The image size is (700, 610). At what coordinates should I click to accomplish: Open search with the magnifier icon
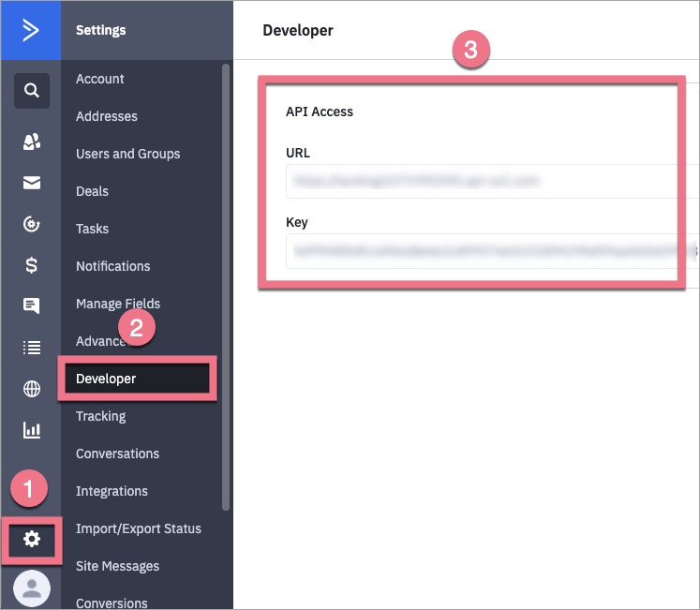(x=31, y=91)
